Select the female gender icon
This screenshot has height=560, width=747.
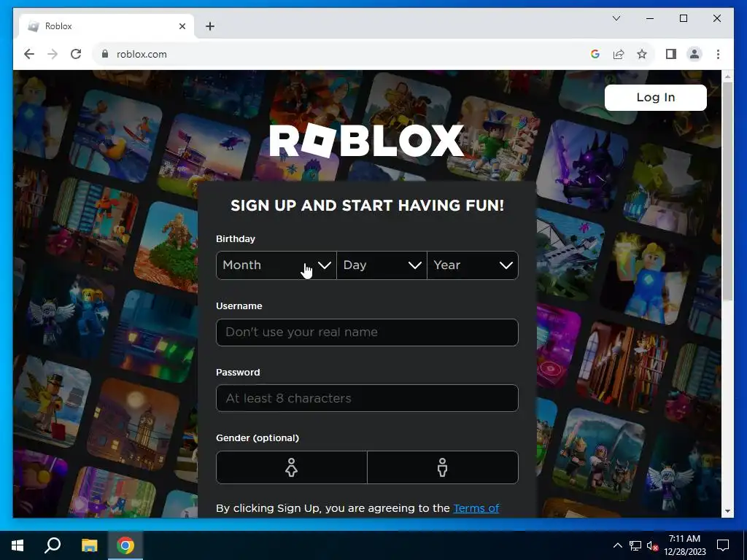tap(292, 467)
